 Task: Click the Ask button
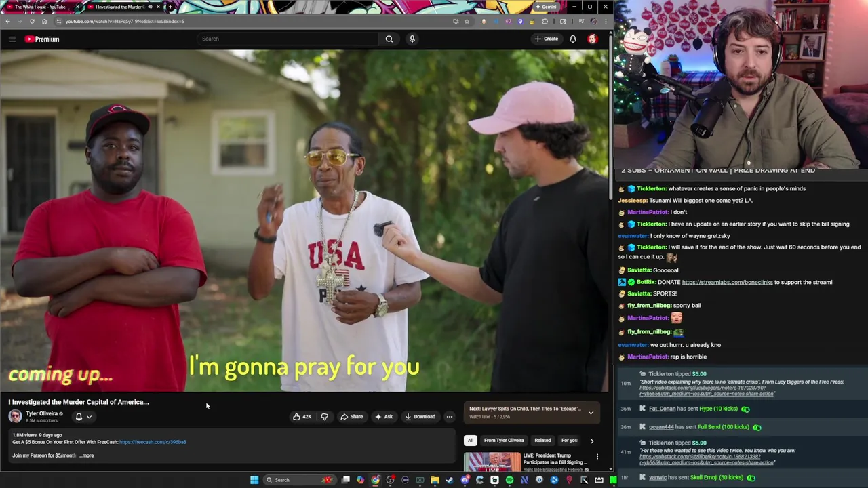tap(384, 417)
